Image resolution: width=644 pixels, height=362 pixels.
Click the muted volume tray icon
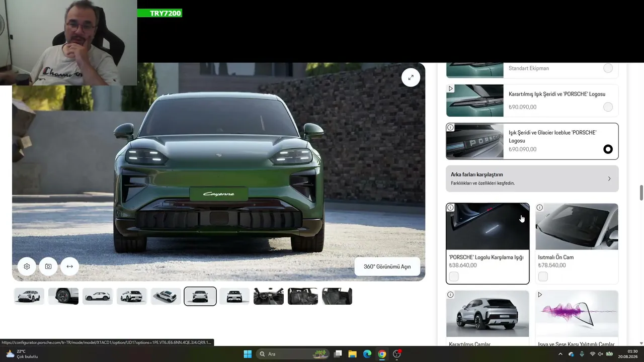600,354
